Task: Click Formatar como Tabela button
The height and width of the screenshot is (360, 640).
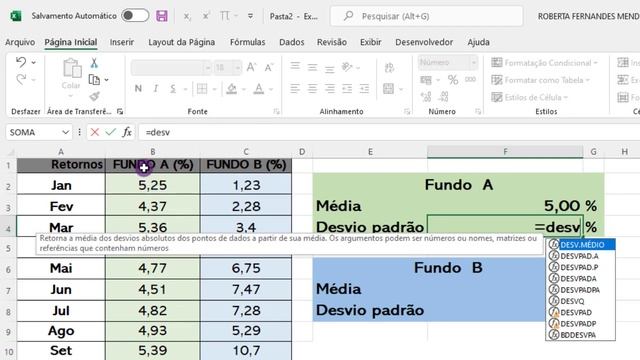Action: (541, 80)
